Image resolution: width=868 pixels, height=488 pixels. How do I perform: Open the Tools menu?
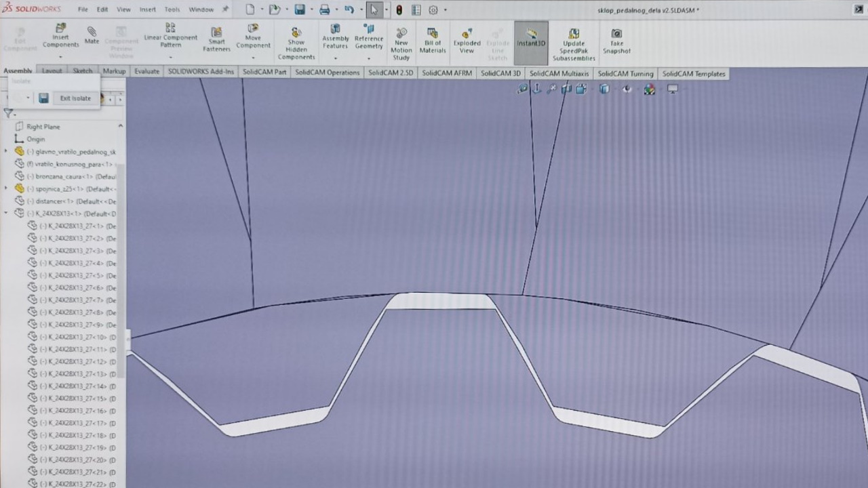coord(172,9)
